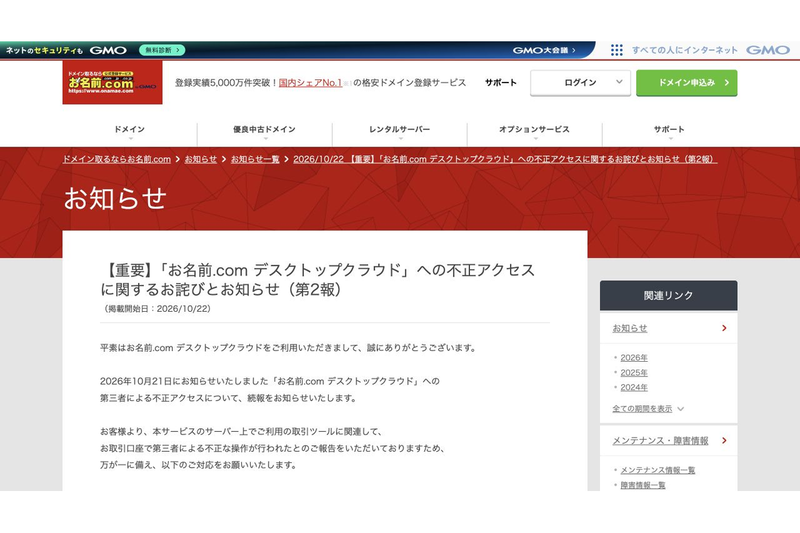800x533 pixels.
Task: Click the line starting 2026年10月21日にお知らせ
Action: (270, 381)
